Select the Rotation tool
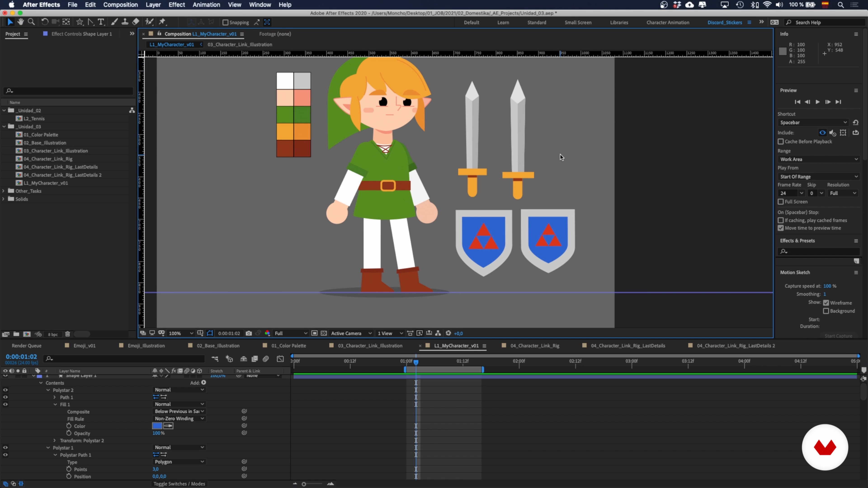 click(x=45, y=22)
